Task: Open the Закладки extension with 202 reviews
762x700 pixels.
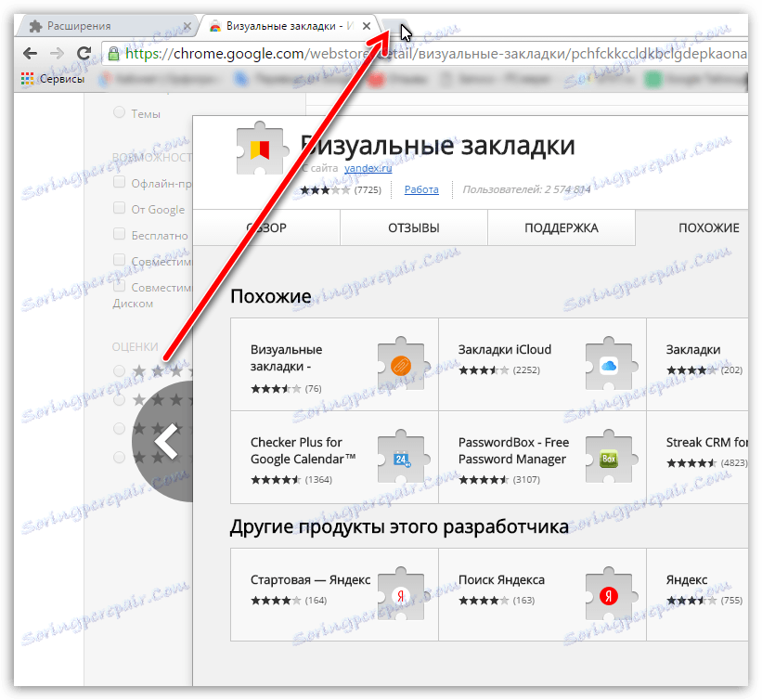Action: pyautogui.click(x=693, y=349)
